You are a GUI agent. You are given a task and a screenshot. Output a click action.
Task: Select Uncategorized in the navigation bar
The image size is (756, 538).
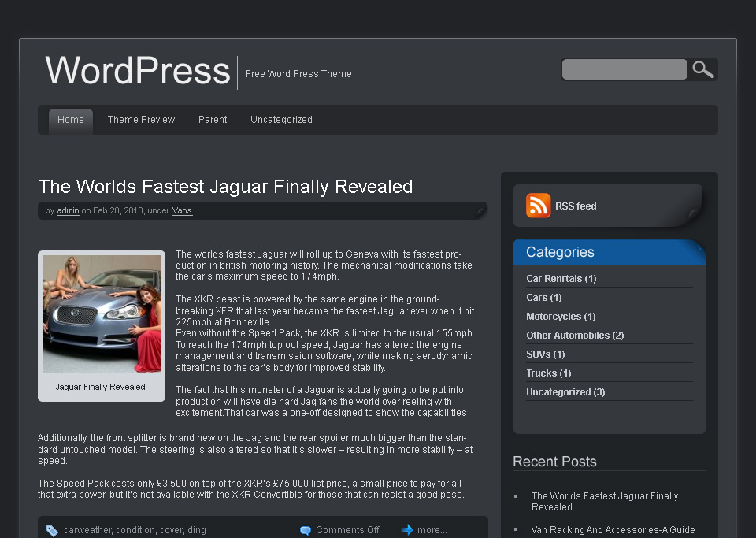point(282,120)
